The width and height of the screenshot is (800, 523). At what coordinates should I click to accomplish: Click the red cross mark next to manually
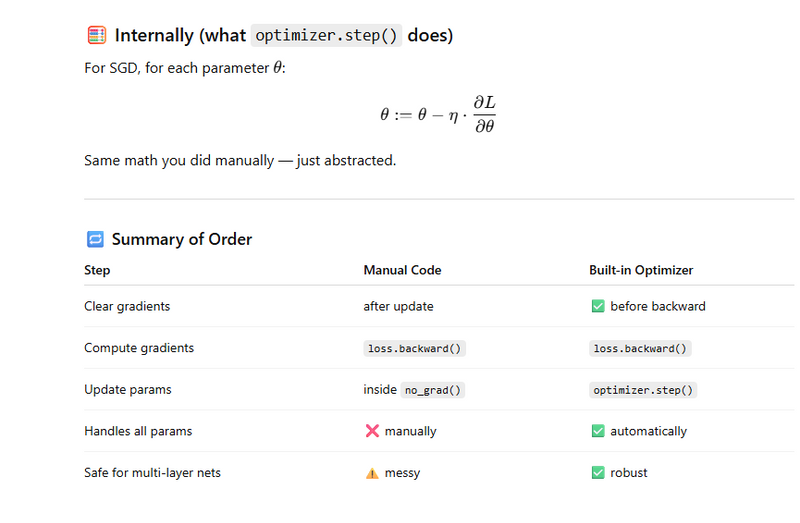coord(372,431)
